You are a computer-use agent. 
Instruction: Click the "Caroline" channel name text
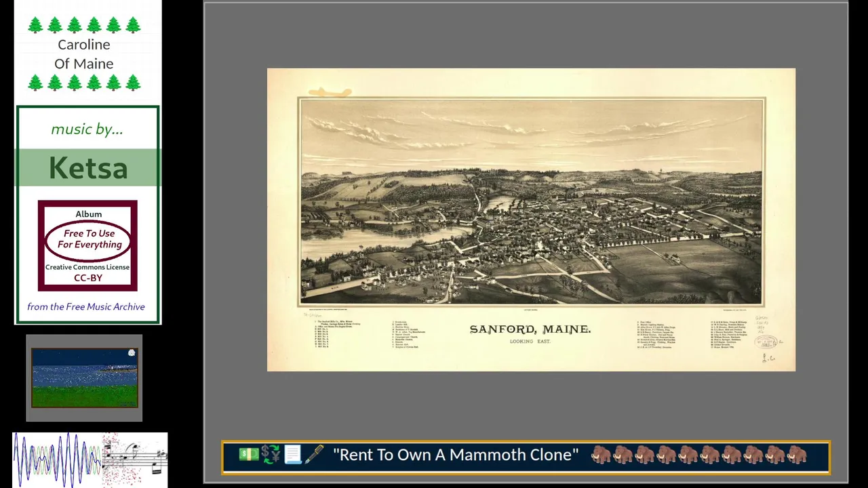(x=84, y=45)
